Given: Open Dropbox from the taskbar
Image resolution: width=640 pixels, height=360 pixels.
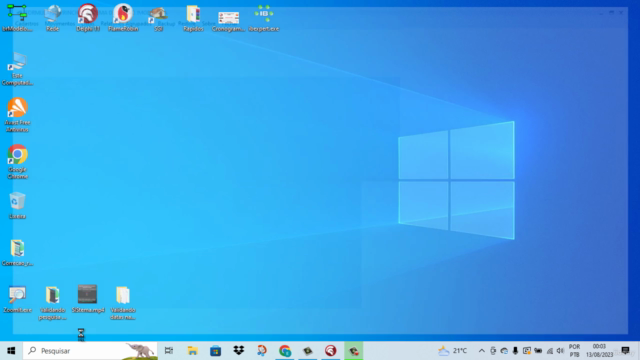Looking at the screenshot, I should [x=239, y=351].
